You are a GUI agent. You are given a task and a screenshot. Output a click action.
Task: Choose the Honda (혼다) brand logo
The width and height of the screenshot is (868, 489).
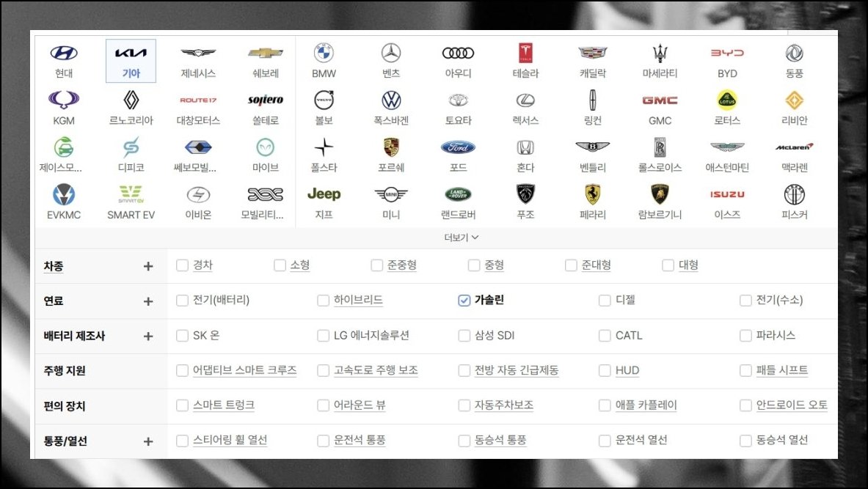pos(525,147)
